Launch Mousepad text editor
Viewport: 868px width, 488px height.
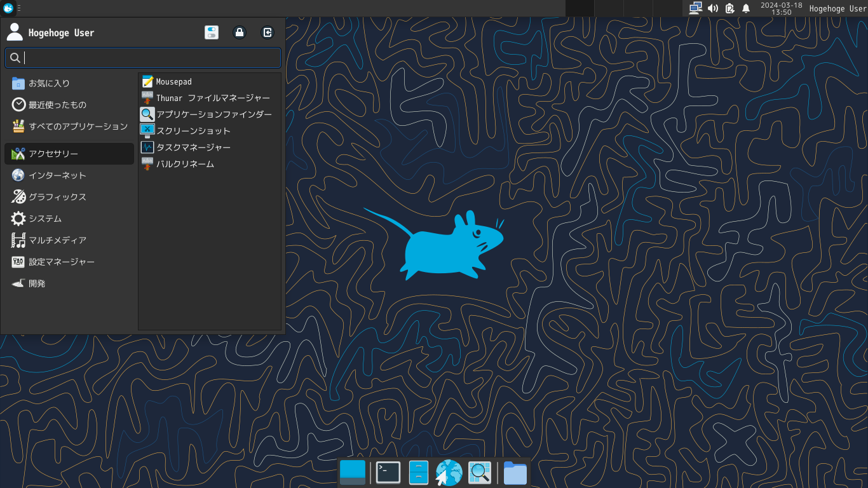210,81
